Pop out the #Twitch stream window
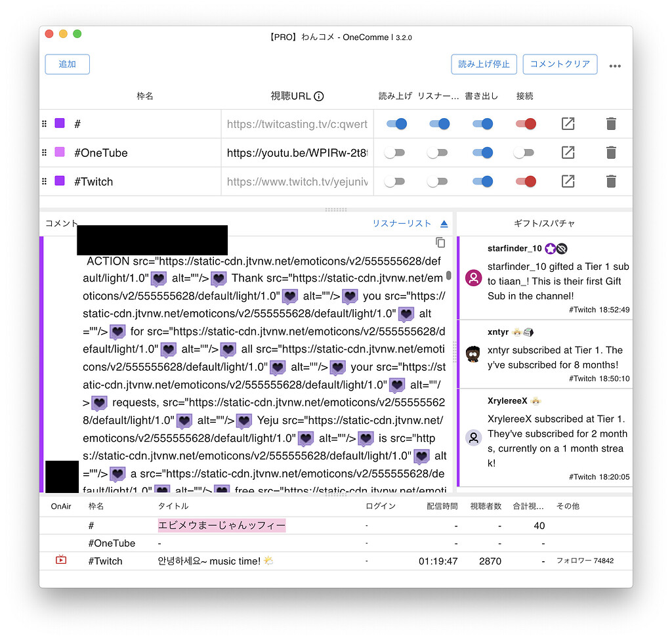Viewport: 672px width, 640px height. coord(568,181)
